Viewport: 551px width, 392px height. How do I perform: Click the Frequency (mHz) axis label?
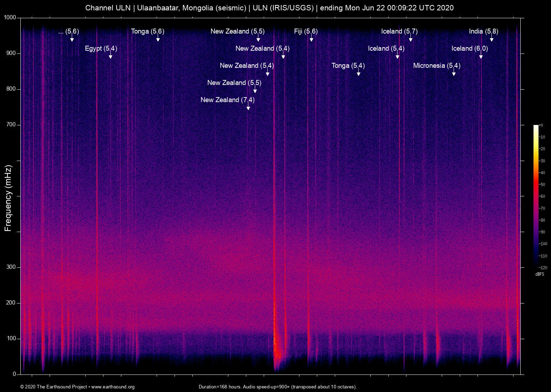coord(8,198)
